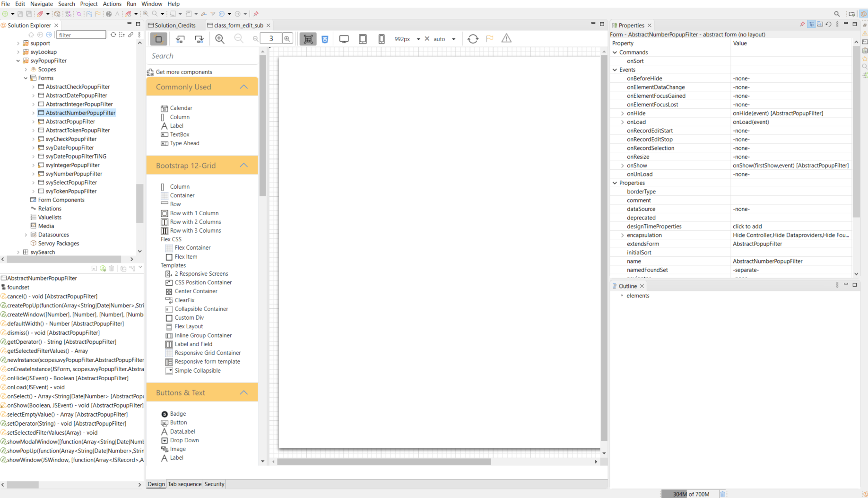Toggle the show advanced properties icon in Properties toolbar
Image resolution: width=868 pixels, height=498 pixels.
click(x=820, y=24)
